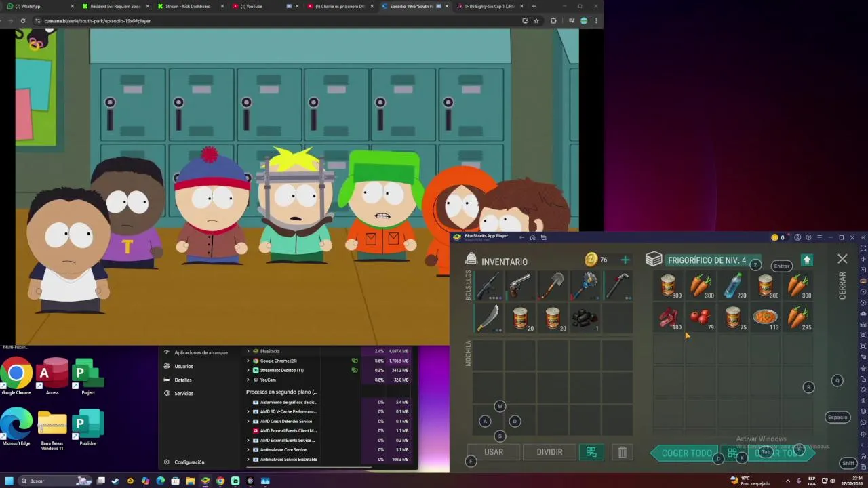Pick the tomatoes stack of 79
Screen dimensions: 868x488
click(x=701, y=317)
